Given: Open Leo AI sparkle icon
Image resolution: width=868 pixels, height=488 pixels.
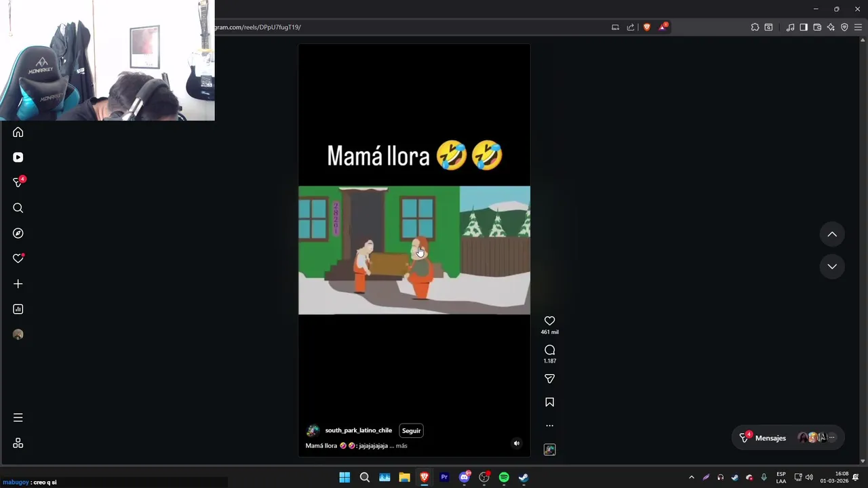Looking at the screenshot, I should [x=831, y=27].
